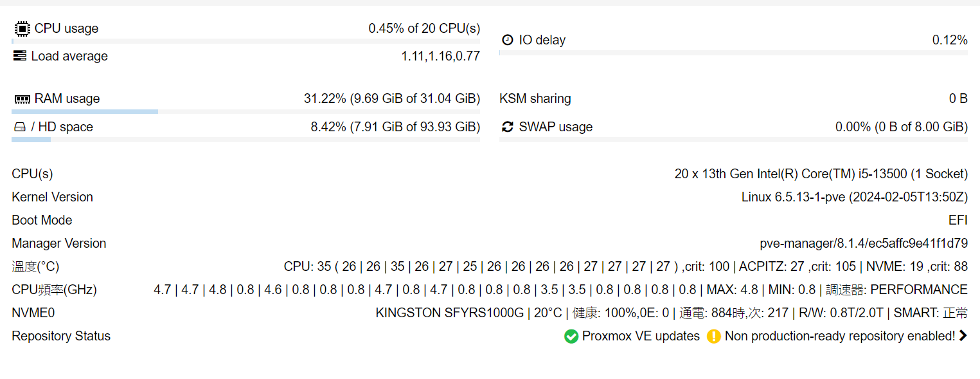
Task: Click the Load average bars icon
Action: [x=20, y=56]
